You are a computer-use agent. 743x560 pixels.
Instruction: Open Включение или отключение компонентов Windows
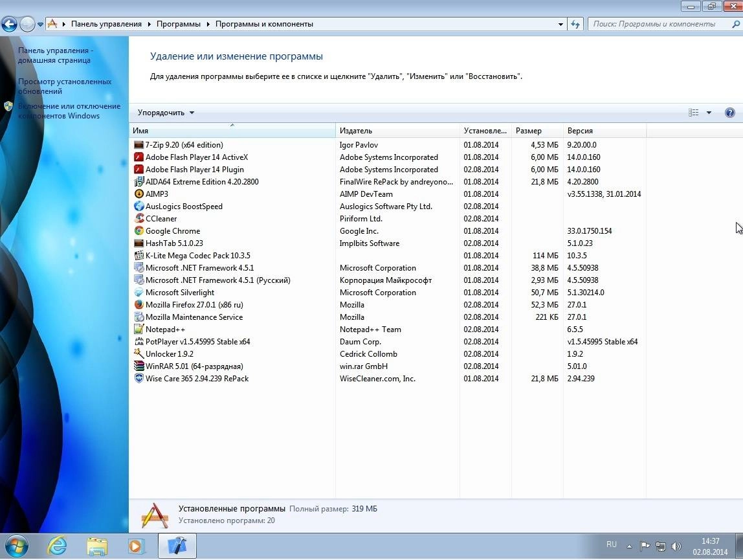tap(69, 111)
